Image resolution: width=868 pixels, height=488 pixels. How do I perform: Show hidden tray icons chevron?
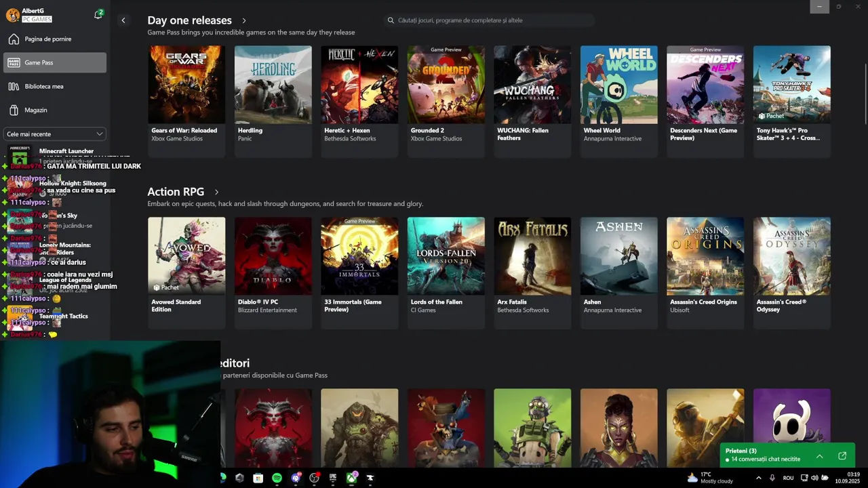click(758, 478)
